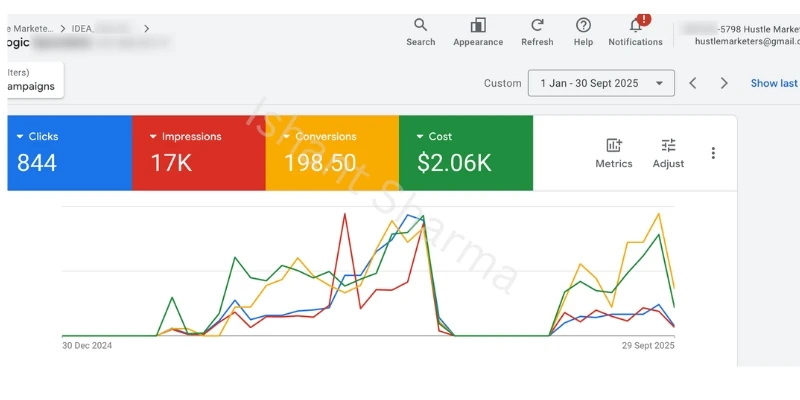800x400 pixels.
Task: Open the date range 1 Jan - 30 Sept 2025 picker
Action: click(601, 83)
